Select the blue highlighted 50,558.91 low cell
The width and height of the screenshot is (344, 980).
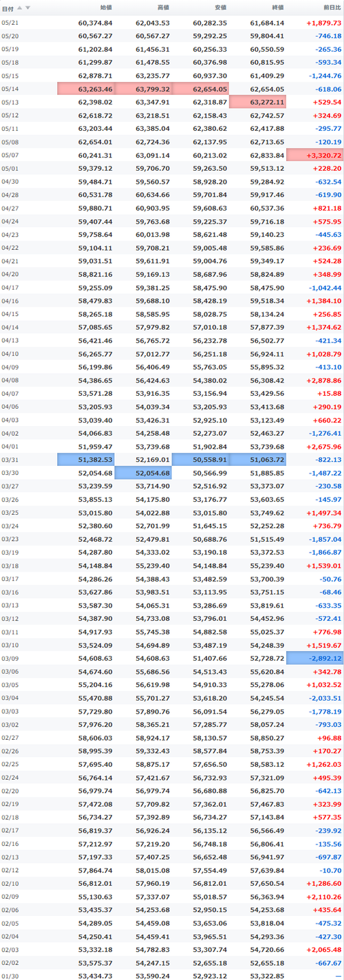click(200, 459)
